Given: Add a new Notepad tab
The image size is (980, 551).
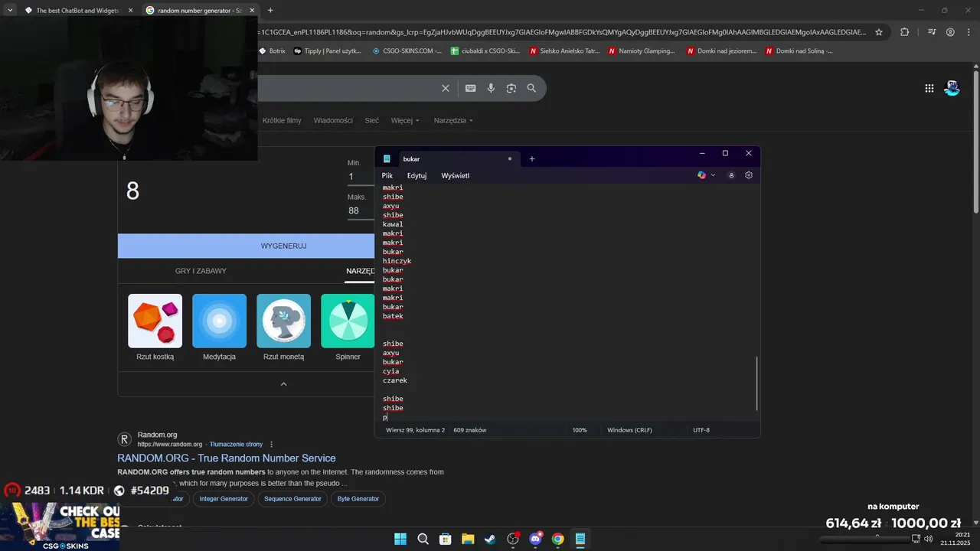Looking at the screenshot, I should [532, 159].
